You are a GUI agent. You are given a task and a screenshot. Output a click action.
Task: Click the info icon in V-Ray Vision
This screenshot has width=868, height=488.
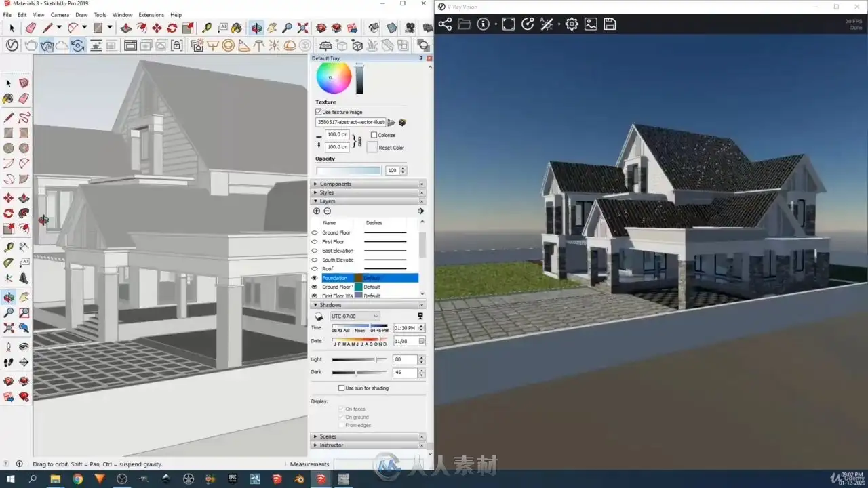(x=484, y=24)
